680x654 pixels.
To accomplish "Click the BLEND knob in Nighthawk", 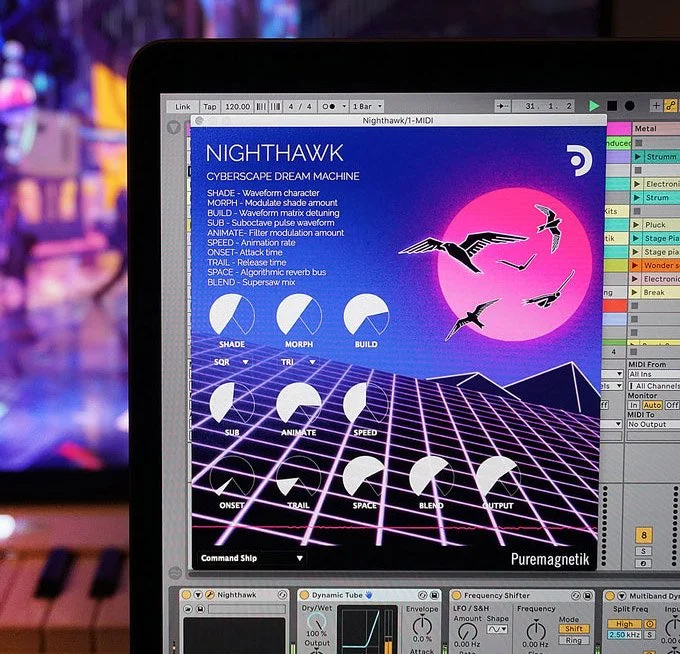I will tap(432, 476).
